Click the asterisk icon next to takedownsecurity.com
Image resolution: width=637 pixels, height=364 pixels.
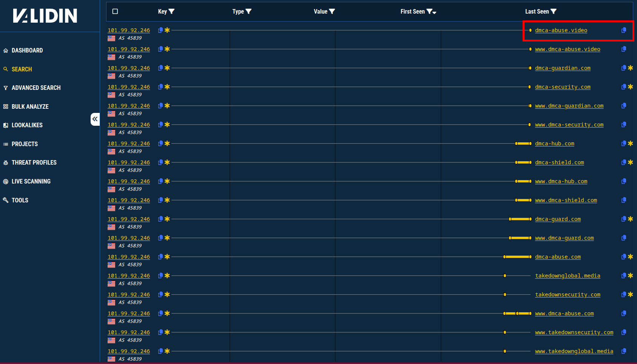(630, 295)
